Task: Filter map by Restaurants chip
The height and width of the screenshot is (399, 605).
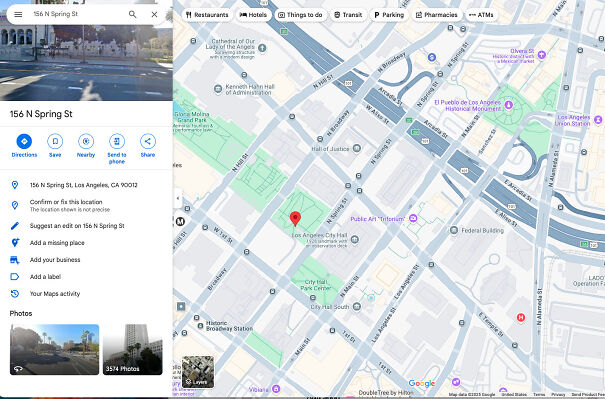Action: point(207,15)
